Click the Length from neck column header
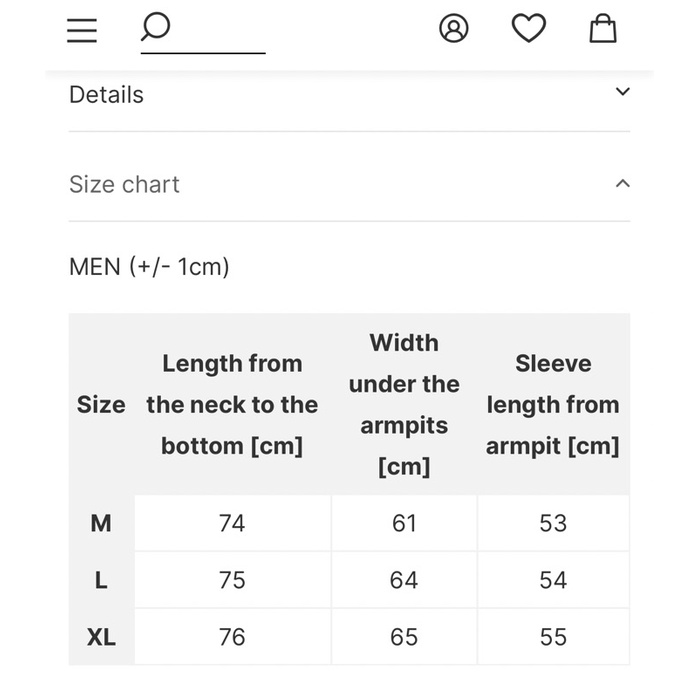The image size is (698, 698). click(232, 405)
